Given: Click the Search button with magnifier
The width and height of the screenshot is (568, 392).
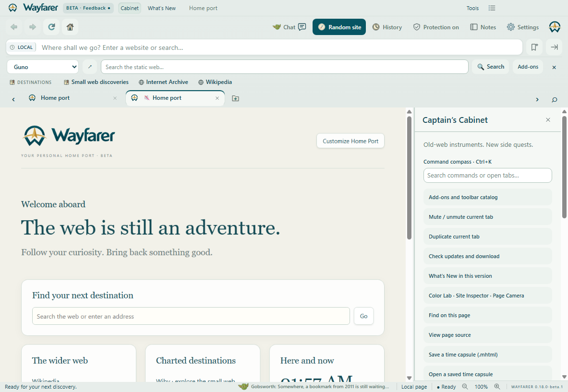Looking at the screenshot, I should [x=491, y=67].
